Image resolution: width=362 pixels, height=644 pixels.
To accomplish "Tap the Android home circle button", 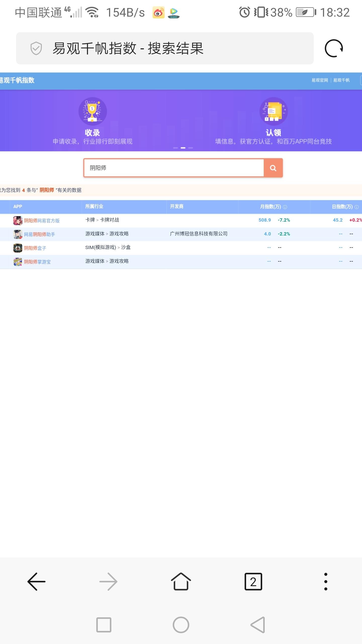I will point(181,625).
